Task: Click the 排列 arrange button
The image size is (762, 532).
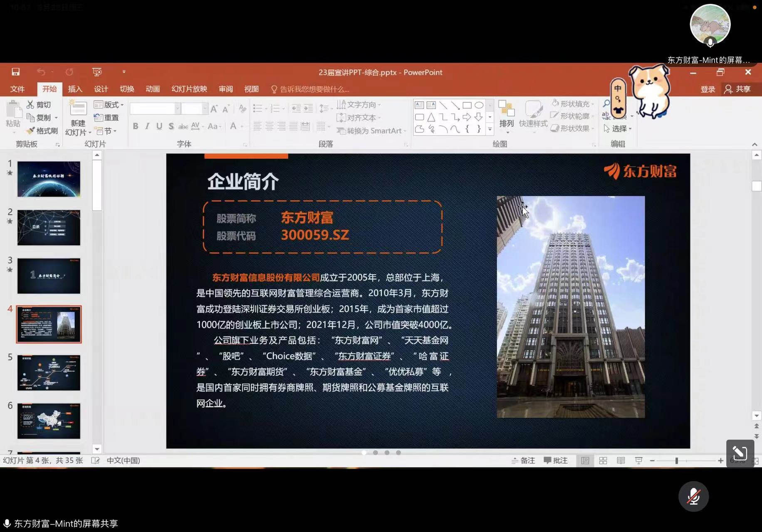Action: tap(507, 116)
